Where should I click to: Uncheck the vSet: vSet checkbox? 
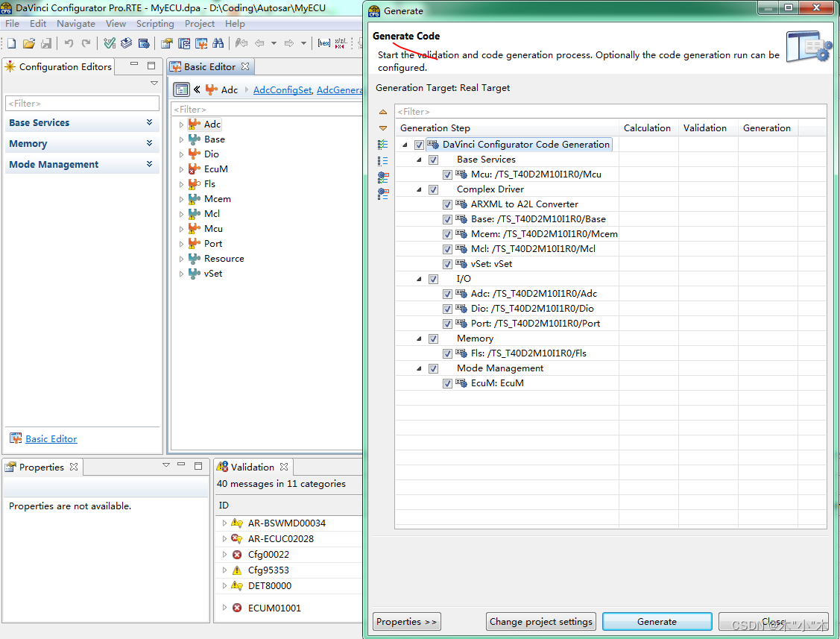[447, 264]
